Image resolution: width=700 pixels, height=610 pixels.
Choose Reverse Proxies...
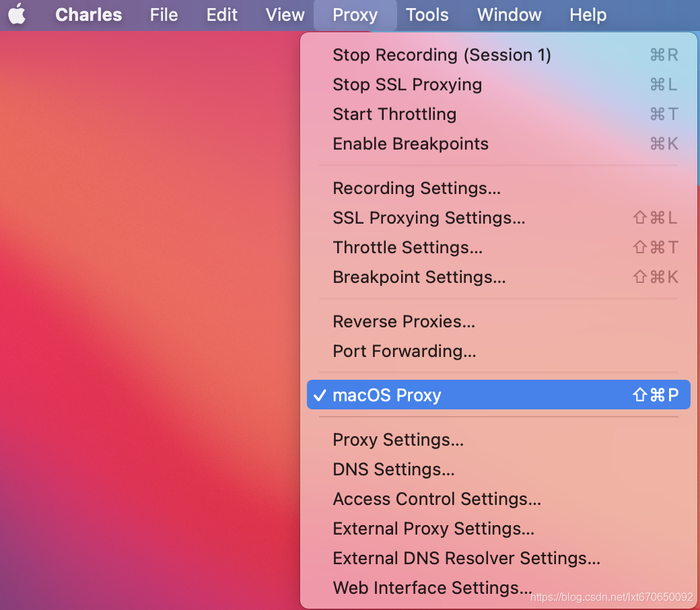click(499, 321)
